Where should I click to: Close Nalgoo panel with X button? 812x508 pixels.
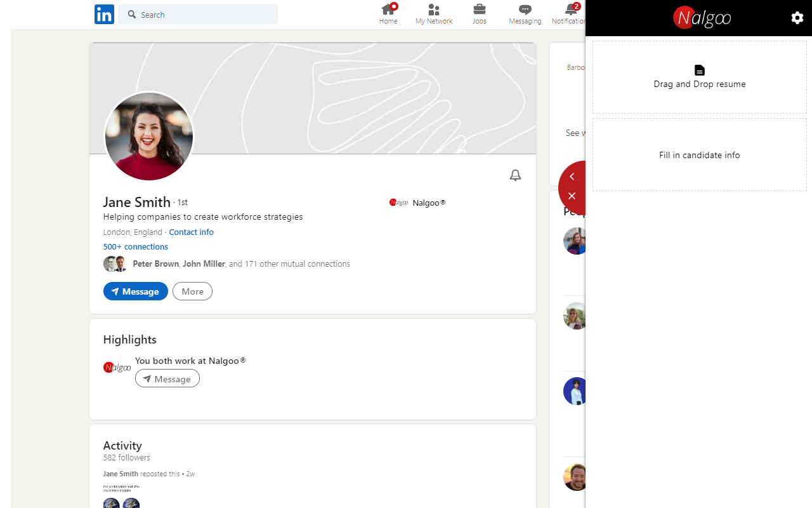tap(572, 196)
